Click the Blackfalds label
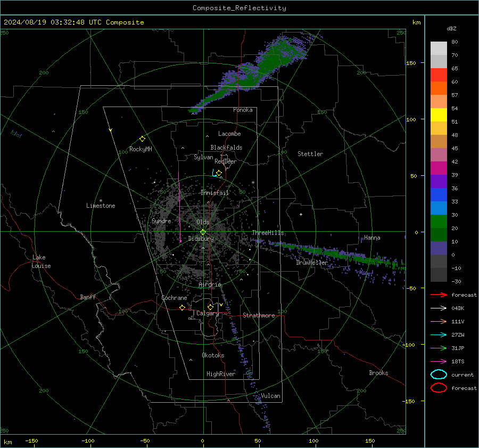Viewport: 479px width, 448px height. coord(226,148)
